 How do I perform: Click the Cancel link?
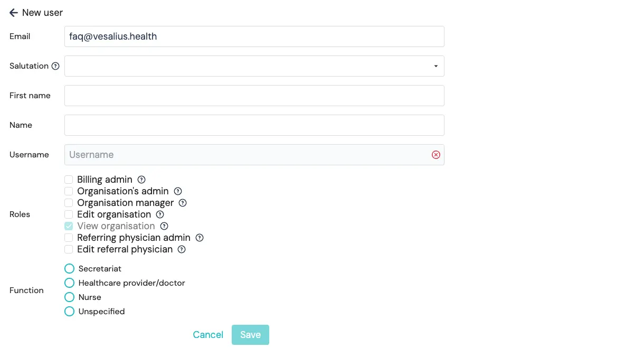208,335
